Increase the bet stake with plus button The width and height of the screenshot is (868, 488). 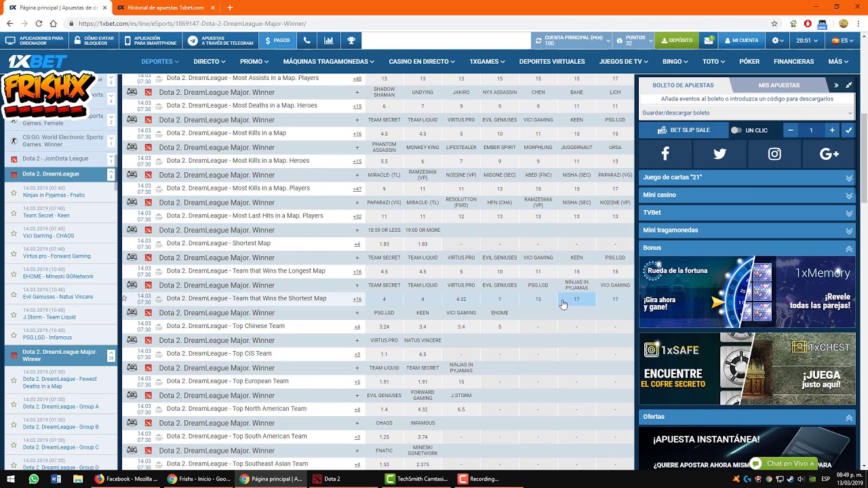(832, 130)
